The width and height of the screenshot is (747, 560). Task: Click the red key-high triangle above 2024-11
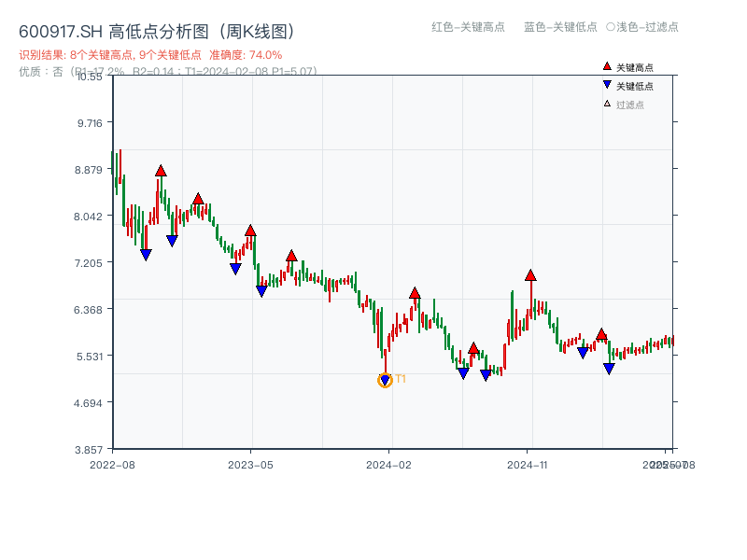pos(530,275)
